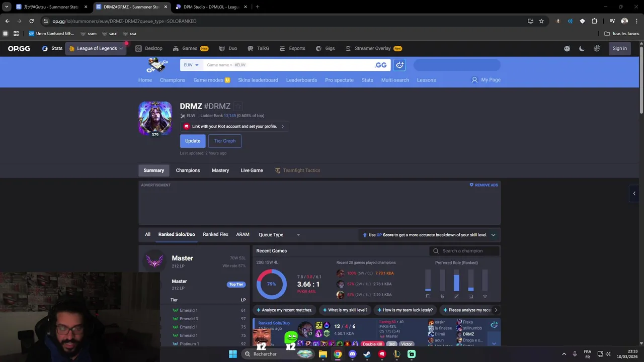Toggle dark mode moon icon
Viewport: 644px width, 362px height.
pyautogui.click(x=582, y=48)
